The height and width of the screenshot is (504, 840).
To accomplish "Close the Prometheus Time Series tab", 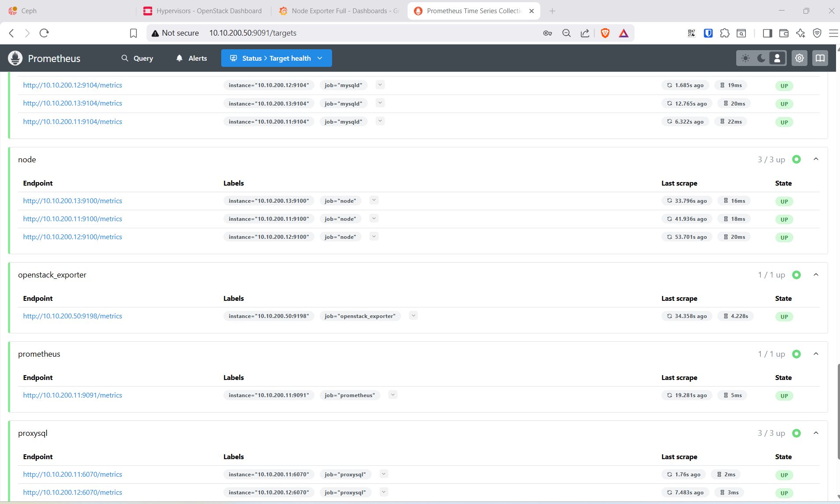I will coord(532,11).
